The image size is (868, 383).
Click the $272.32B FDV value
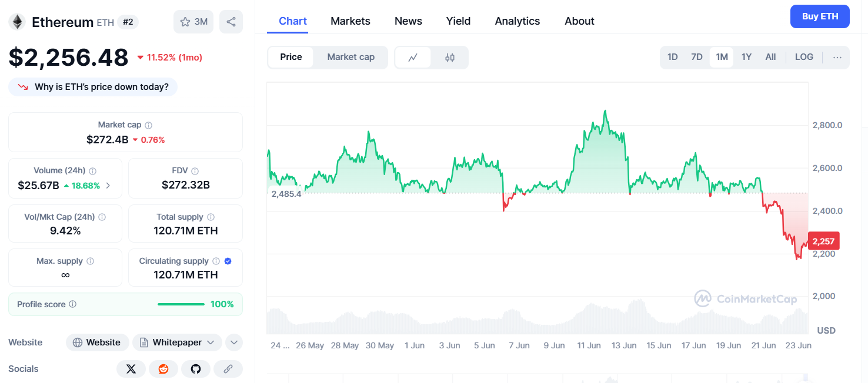tap(186, 186)
